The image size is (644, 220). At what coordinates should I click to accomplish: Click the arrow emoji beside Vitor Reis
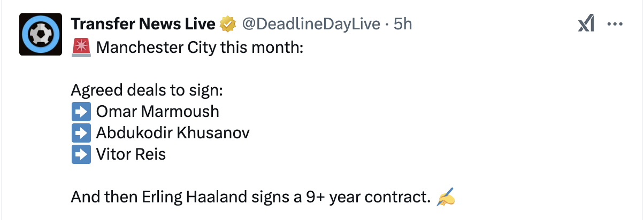pos(81,154)
